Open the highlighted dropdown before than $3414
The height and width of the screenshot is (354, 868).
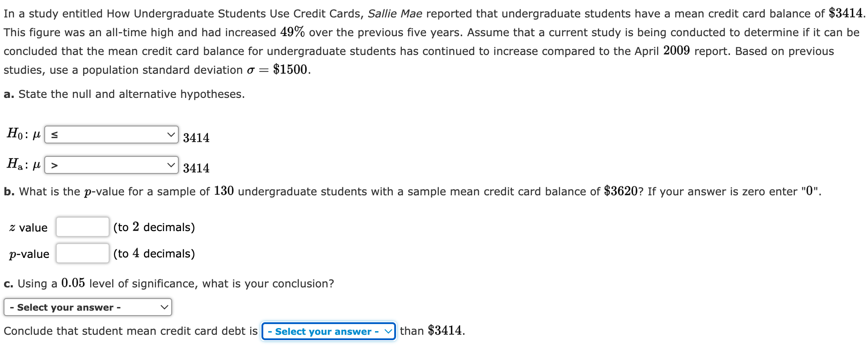point(328,331)
